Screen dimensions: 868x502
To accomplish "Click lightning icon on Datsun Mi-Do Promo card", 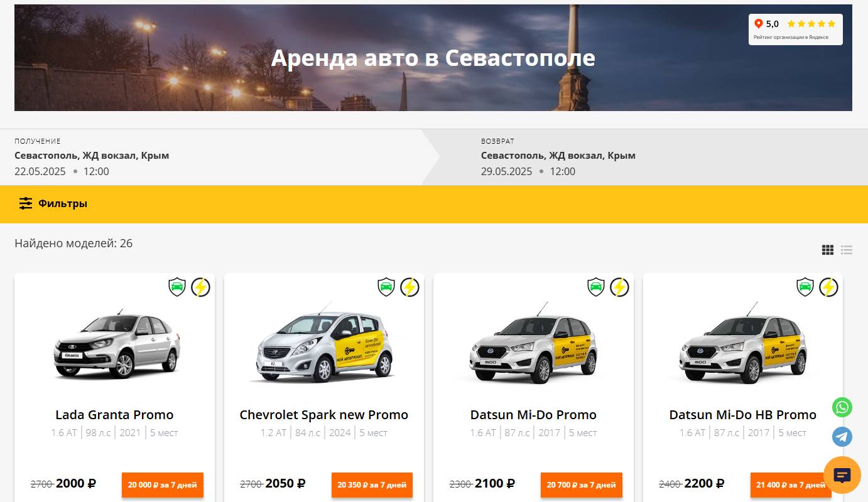I will [619, 287].
